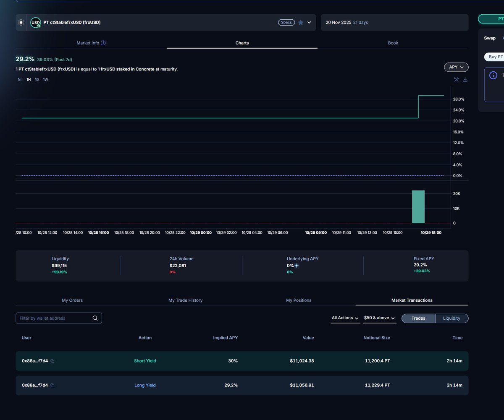Switch to the Book tab
504x420 pixels.
(x=393, y=43)
